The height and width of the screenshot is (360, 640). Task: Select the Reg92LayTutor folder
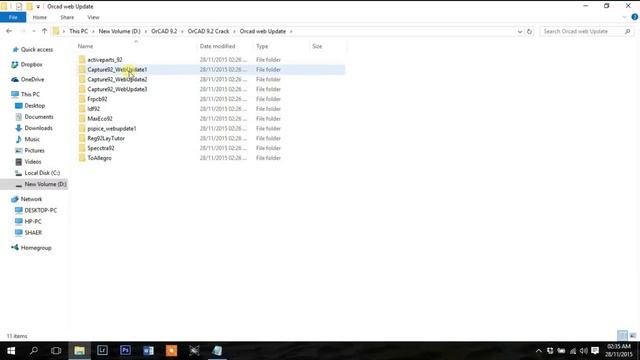tap(106, 138)
